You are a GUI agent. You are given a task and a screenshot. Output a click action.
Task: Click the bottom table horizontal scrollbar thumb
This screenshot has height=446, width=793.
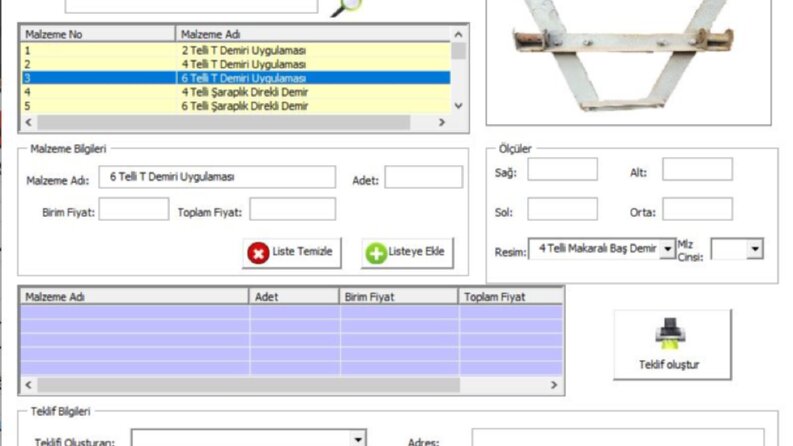tap(248, 385)
